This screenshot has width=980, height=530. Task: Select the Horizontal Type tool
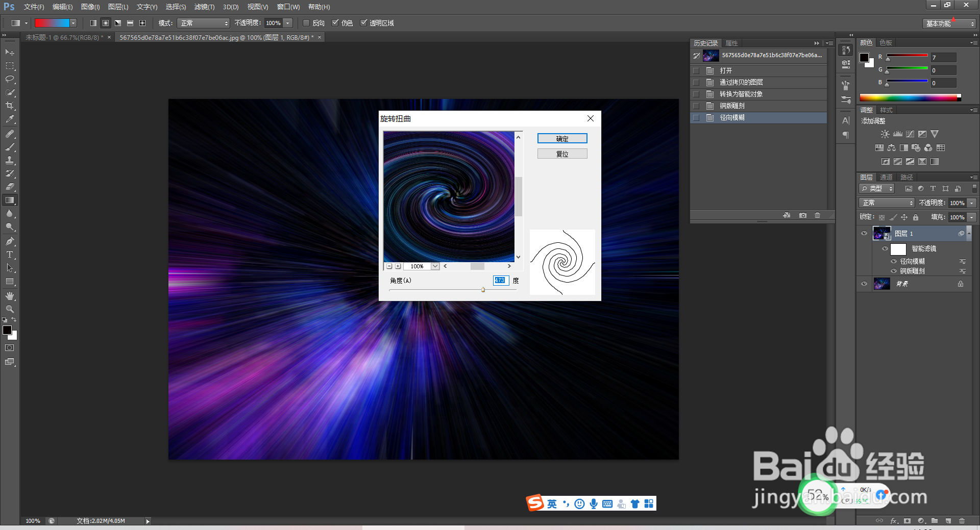[10, 255]
